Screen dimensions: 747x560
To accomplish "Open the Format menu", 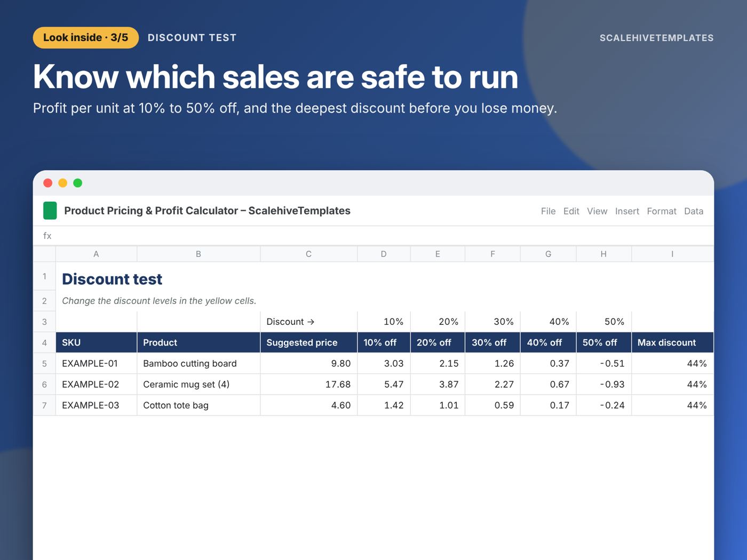I will tap(662, 211).
